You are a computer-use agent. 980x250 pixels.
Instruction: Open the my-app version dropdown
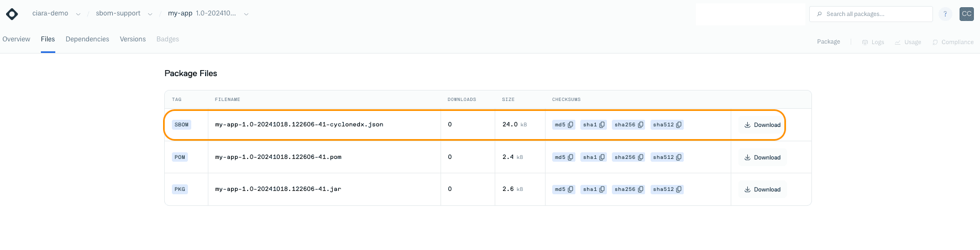(246, 14)
